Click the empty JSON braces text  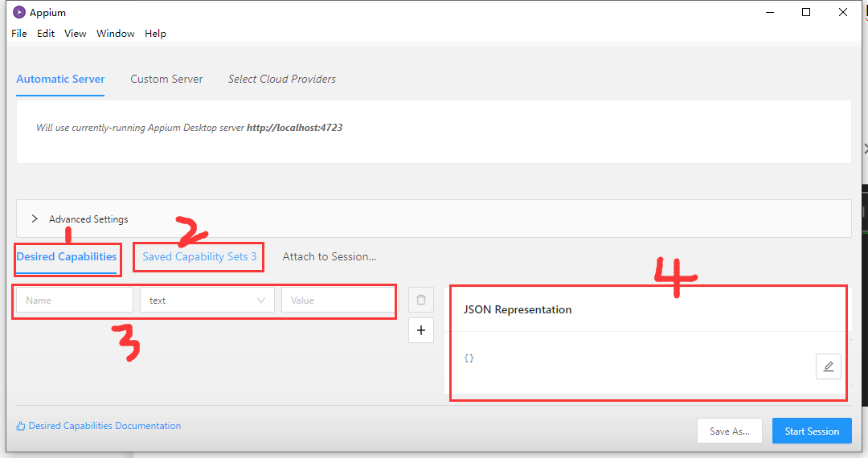469,358
